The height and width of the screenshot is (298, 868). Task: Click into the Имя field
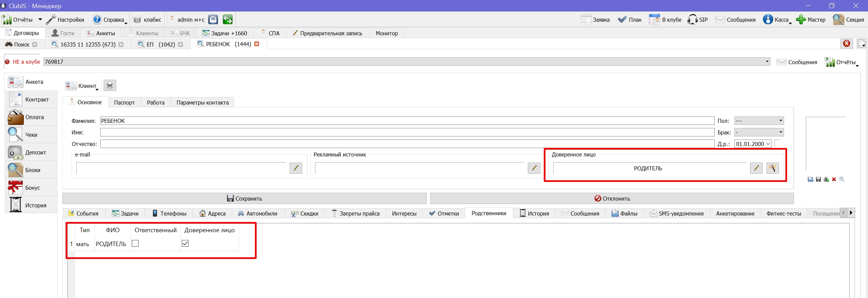(407, 132)
